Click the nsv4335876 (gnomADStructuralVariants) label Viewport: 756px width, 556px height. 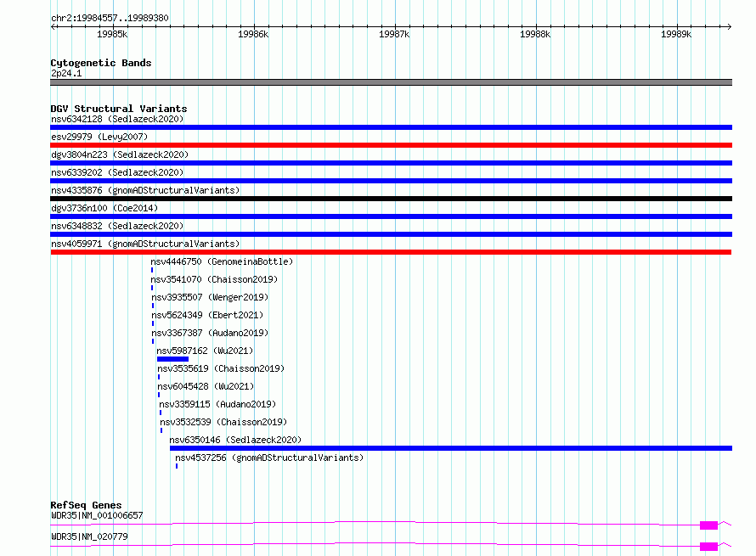pos(145,190)
